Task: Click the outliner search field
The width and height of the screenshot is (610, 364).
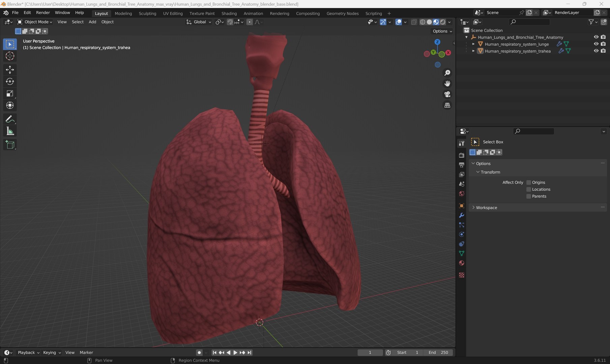Action: coord(529,22)
